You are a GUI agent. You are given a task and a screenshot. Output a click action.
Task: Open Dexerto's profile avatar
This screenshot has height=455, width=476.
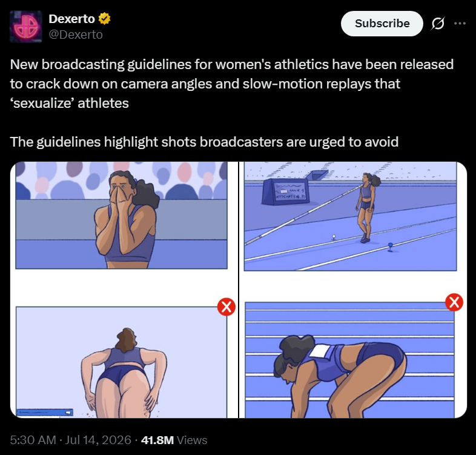[x=26, y=27]
